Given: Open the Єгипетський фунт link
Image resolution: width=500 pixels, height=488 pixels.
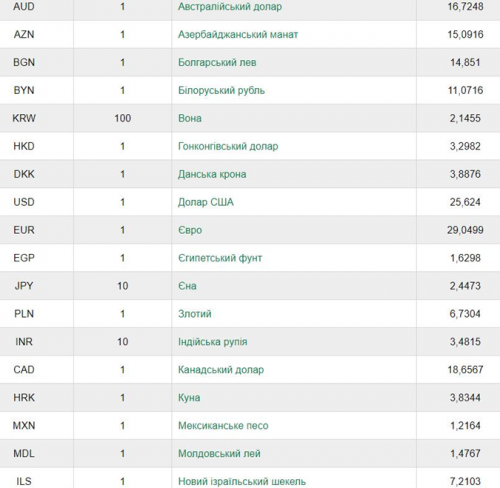Looking at the screenshot, I should click(x=220, y=258).
